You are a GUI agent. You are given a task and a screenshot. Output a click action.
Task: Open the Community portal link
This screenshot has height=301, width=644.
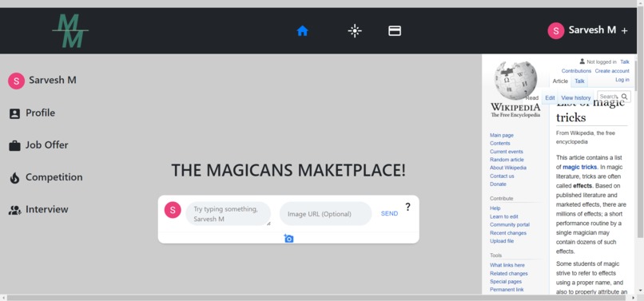510,224
